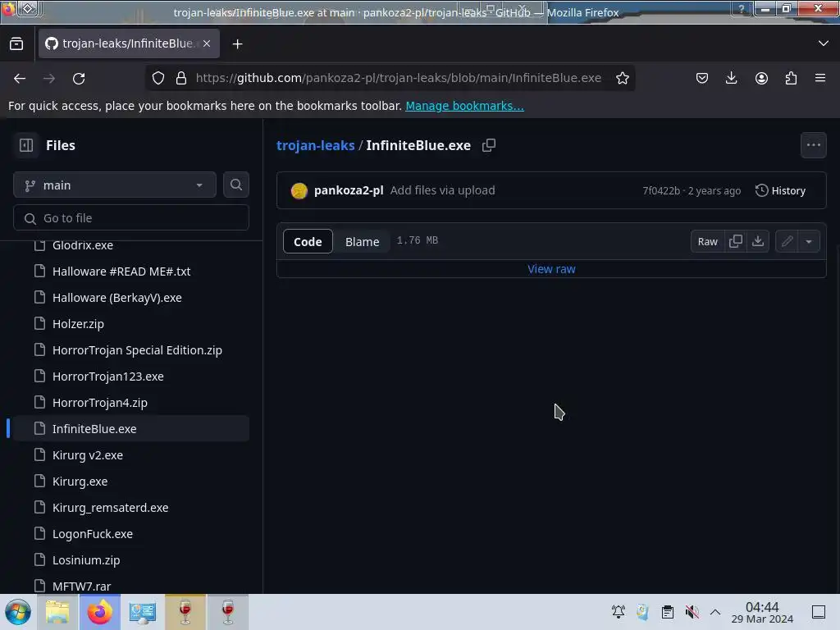
Task: Click the View raw link
Action: pos(551,269)
